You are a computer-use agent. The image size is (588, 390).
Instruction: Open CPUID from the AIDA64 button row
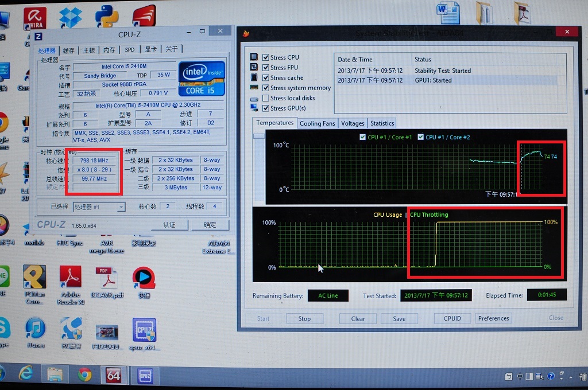[x=452, y=318]
